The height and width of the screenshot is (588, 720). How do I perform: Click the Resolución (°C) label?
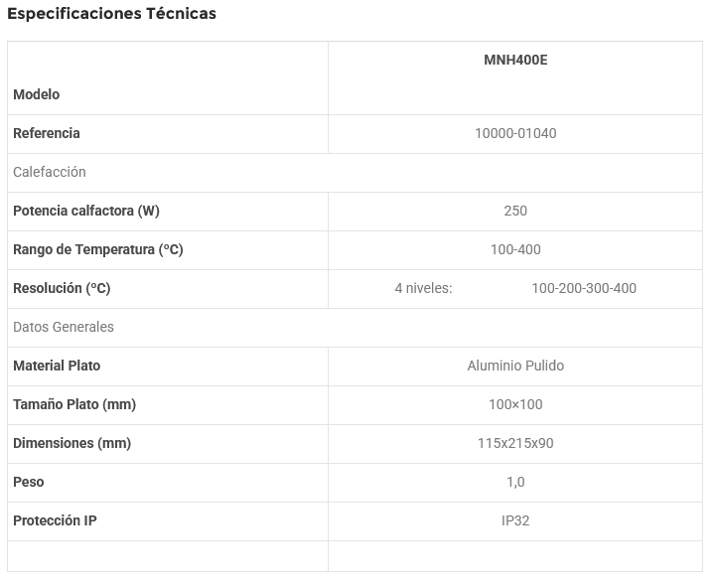click(x=62, y=288)
